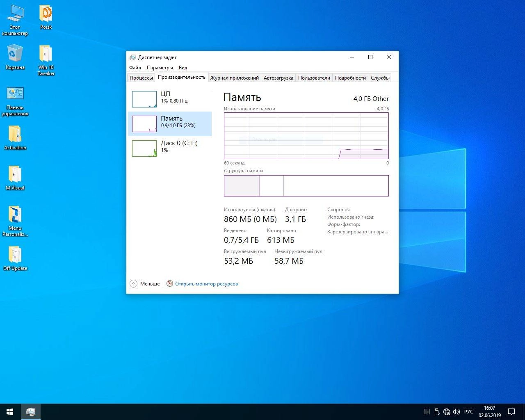Click the resource monitor icon
This screenshot has height=420, width=525.
coord(170,283)
